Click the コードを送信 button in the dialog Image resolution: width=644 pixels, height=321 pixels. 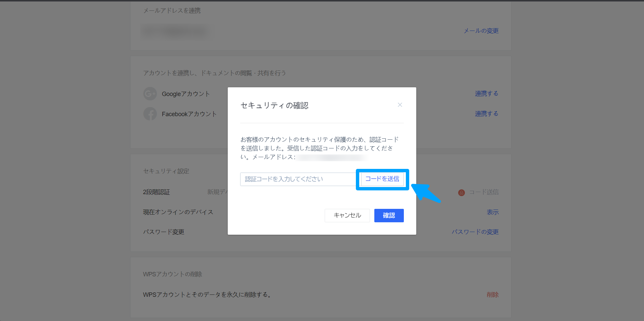(x=382, y=179)
